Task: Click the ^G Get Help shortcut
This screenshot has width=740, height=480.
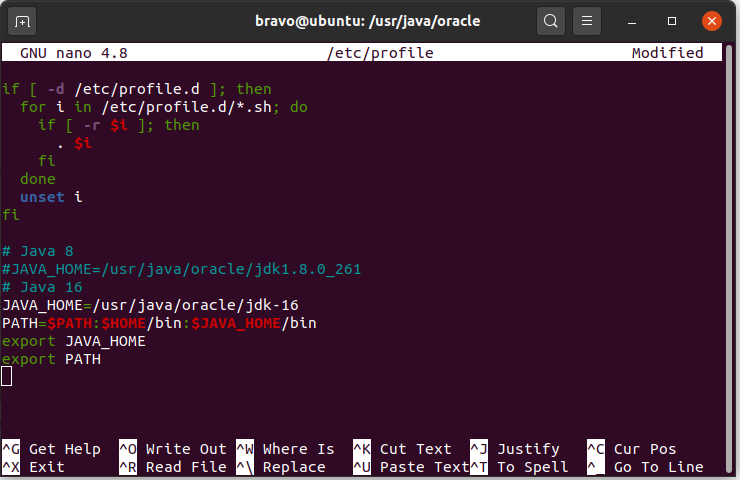Action: [x=51, y=449]
